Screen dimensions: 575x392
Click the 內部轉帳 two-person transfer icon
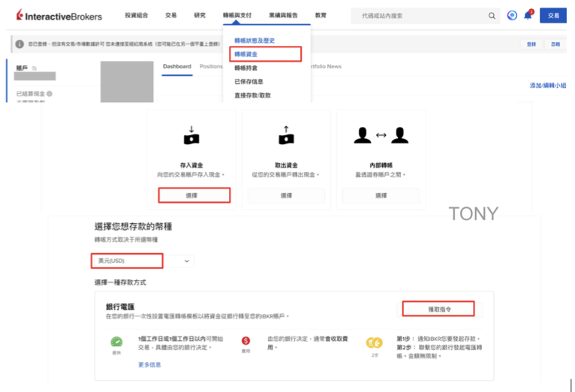click(x=381, y=135)
